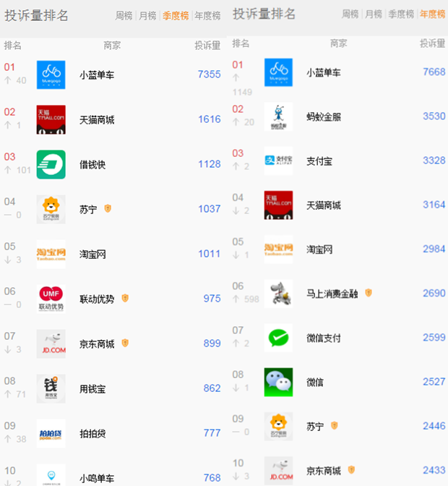Click 苏宁 logo in quarterly ranking
Image resolution: width=448 pixels, height=486 pixels.
51,209
